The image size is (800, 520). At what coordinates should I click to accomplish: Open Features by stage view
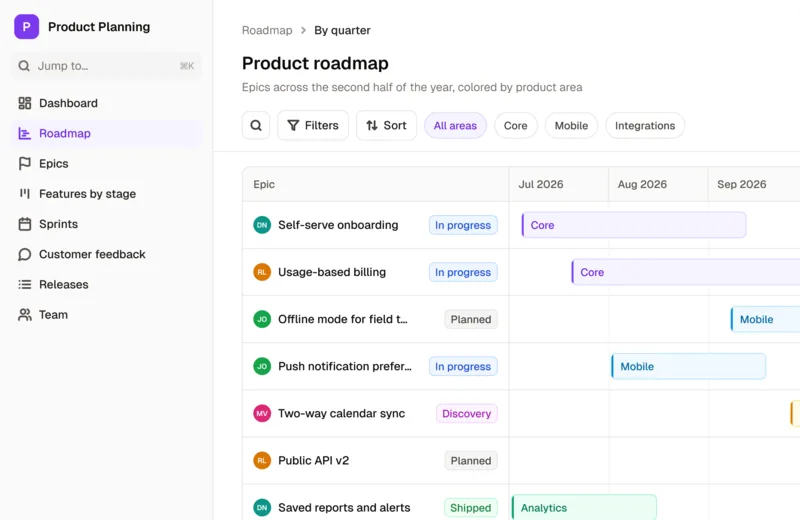click(x=106, y=193)
